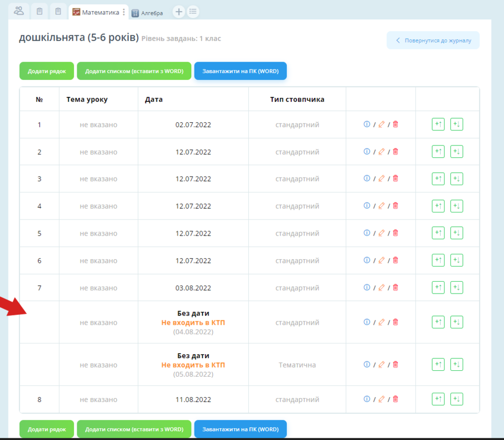The width and height of the screenshot is (504, 440).
Task: Insert row above row 2
Action: pyautogui.click(x=438, y=151)
